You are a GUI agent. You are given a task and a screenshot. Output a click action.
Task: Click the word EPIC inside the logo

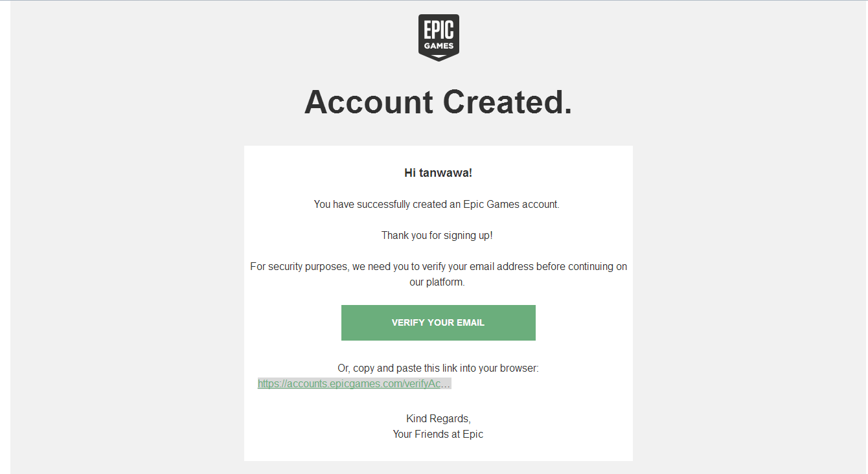coord(439,30)
